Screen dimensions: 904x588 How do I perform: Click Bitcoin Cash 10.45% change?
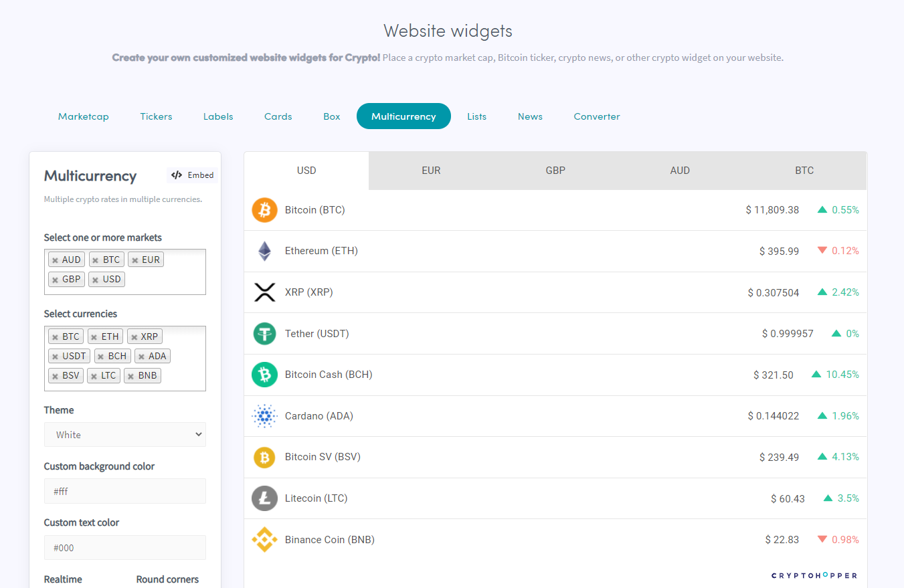842,375
